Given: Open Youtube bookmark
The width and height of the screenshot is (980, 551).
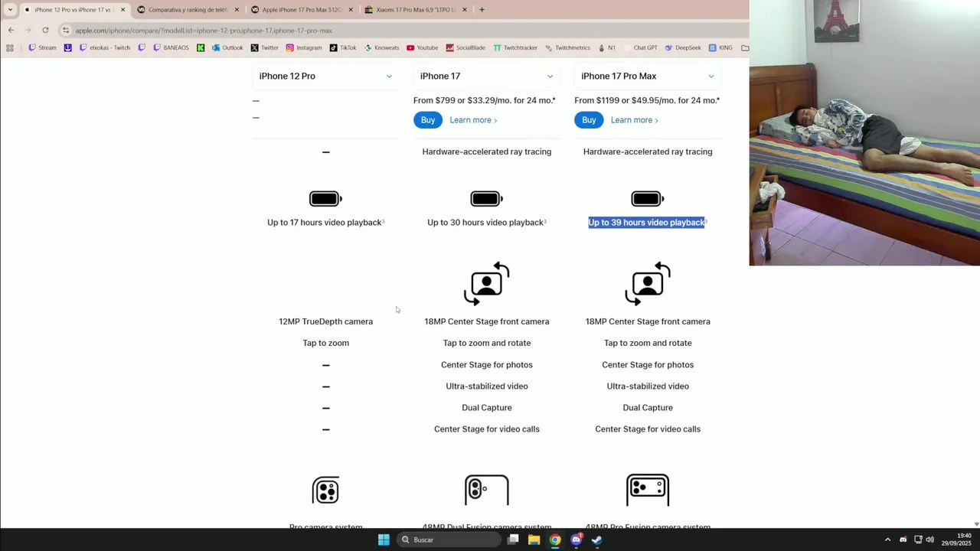Looking at the screenshot, I should [x=423, y=47].
